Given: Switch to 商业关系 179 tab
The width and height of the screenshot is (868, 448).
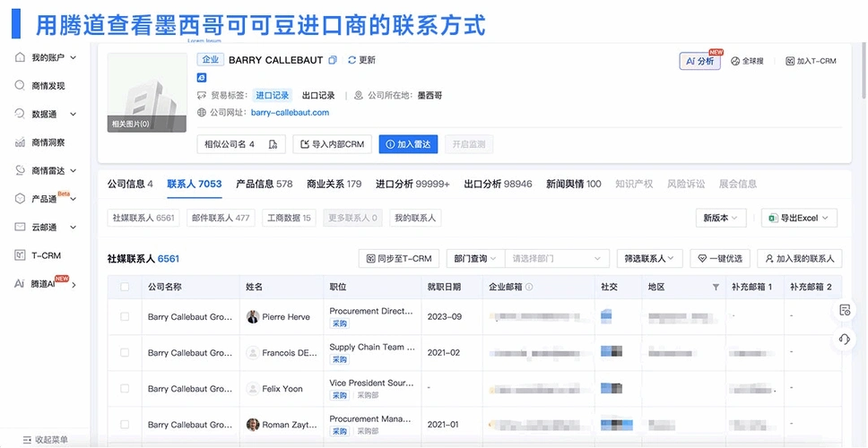Looking at the screenshot, I should (334, 184).
